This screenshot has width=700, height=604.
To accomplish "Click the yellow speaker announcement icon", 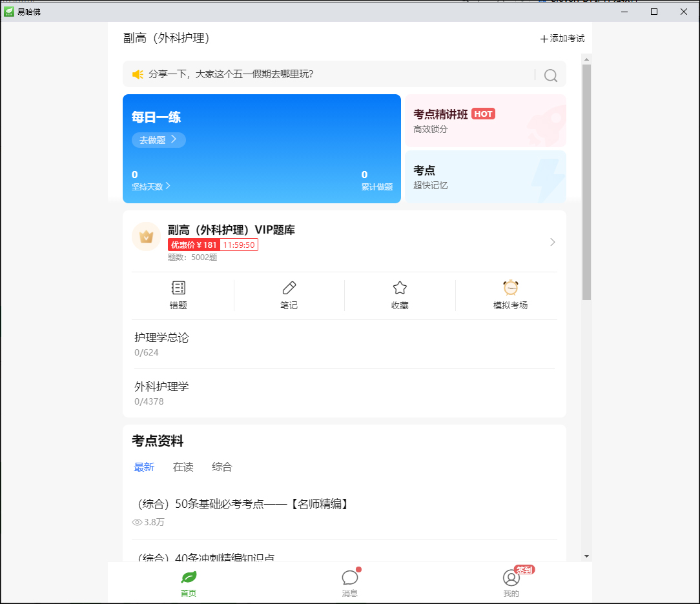I will point(138,74).
